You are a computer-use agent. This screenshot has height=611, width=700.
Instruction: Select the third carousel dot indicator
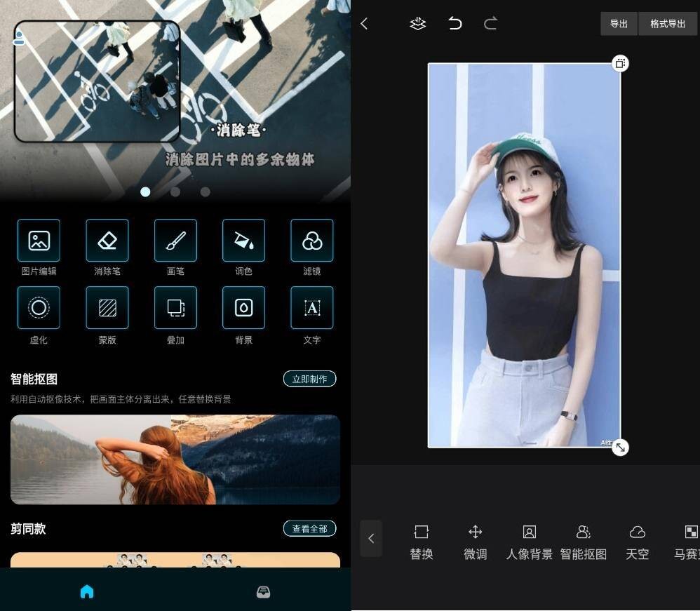(205, 192)
